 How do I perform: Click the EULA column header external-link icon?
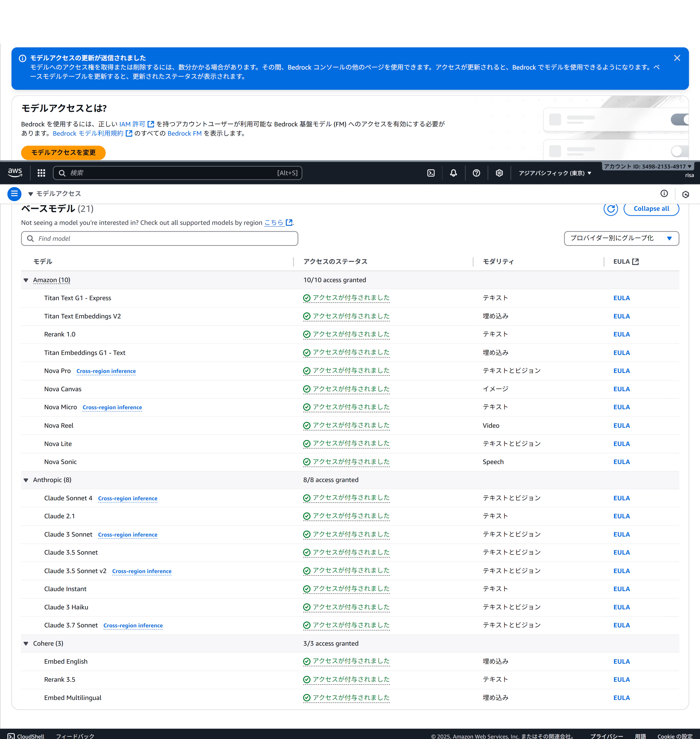coord(636,262)
